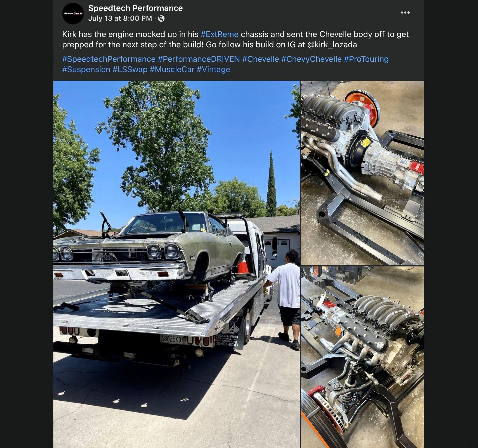Select the #Chevelle hashtag
The image size is (478, 448).
pyautogui.click(x=260, y=59)
